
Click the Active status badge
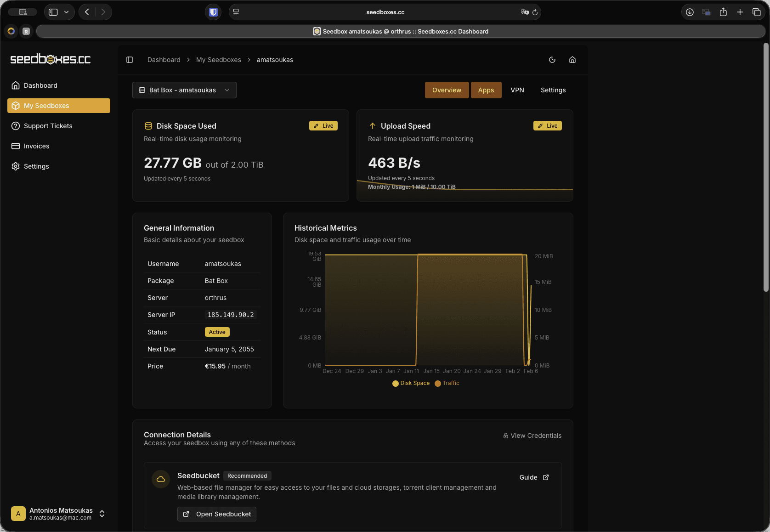point(217,332)
